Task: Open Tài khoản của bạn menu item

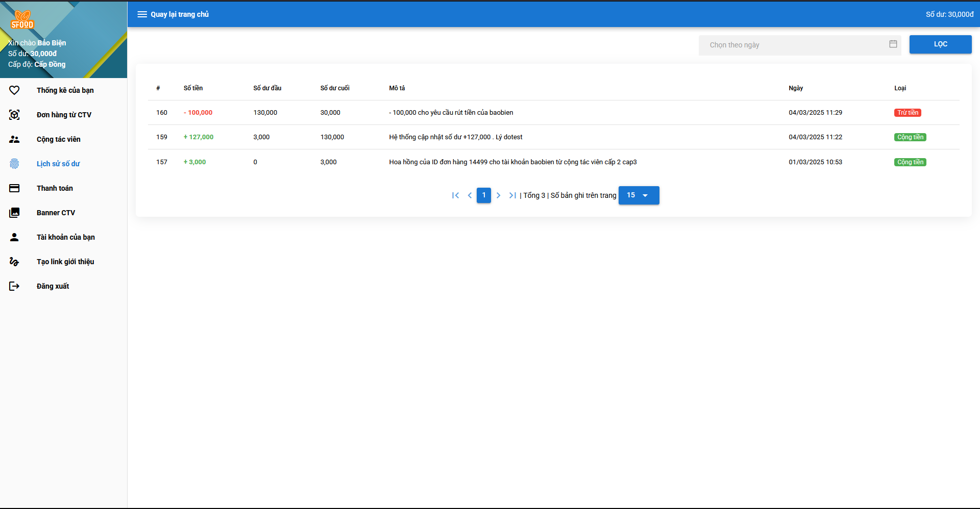Action: pos(65,237)
